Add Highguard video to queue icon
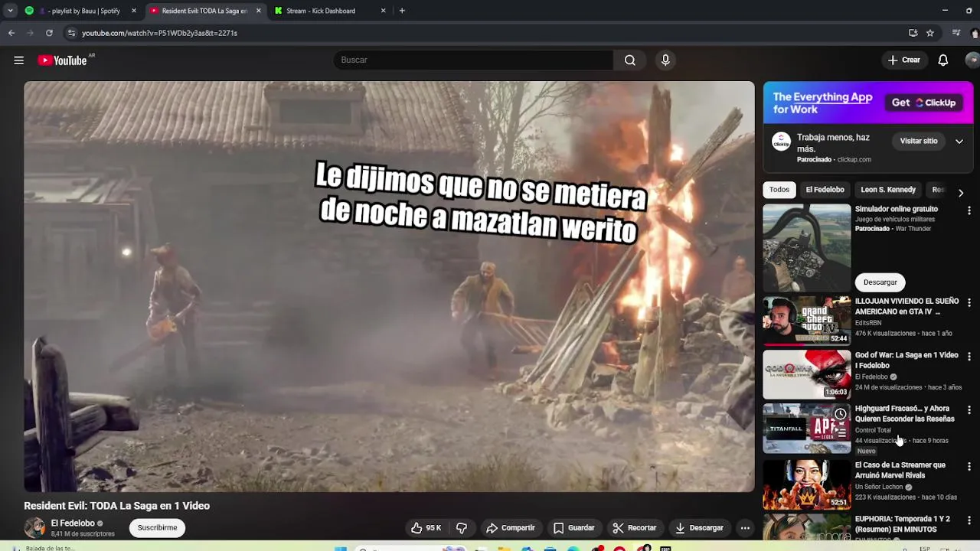The height and width of the screenshot is (551, 980). 840,432
